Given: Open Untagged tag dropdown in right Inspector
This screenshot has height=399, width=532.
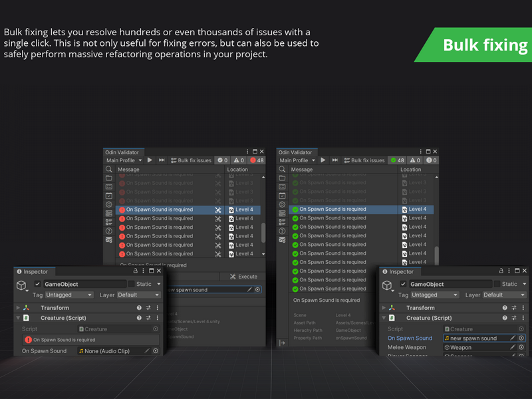Looking at the screenshot, I should pyautogui.click(x=435, y=295).
